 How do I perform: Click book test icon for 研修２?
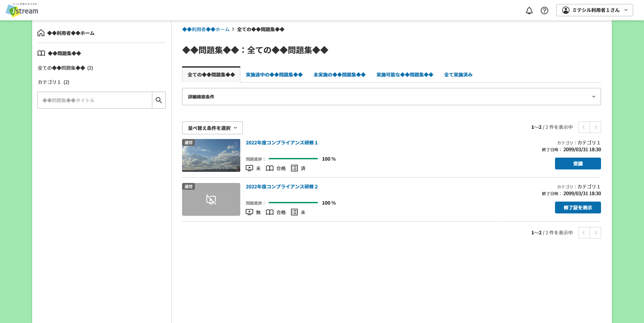pyautogui.click(x=270, y=212)
